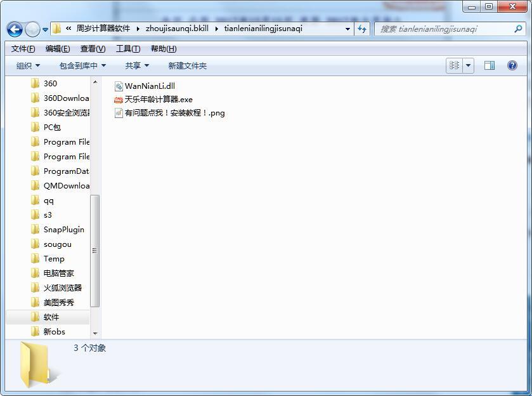Click the refresh button beside address bar
Viewport: 532px width, 396px height.
point(362,29)
